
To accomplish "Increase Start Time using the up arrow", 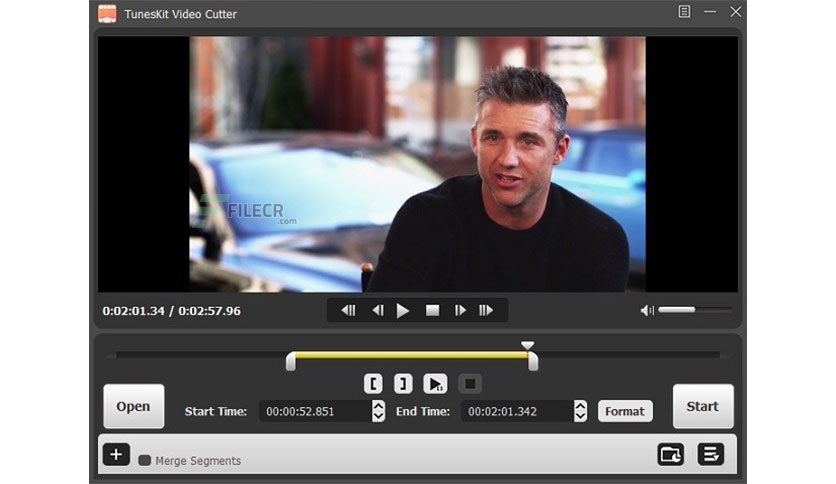I will point(379,406).
